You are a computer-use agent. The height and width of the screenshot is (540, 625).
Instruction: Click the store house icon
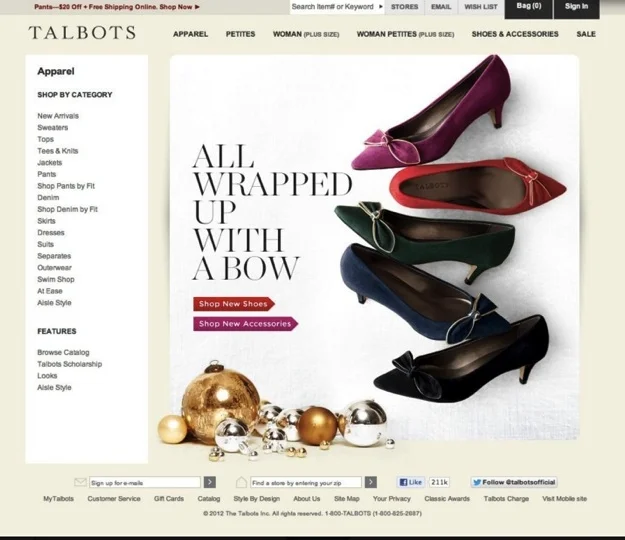coord(241,482)
